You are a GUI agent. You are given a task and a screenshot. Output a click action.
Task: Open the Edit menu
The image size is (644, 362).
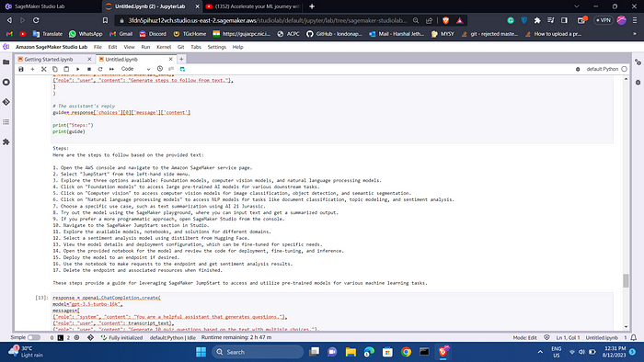click(112, 47)
